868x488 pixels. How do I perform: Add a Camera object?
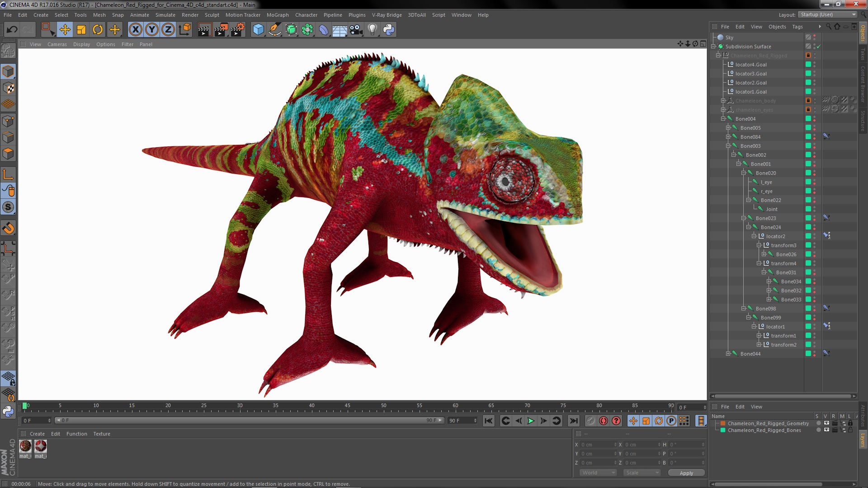coord(356,30)
